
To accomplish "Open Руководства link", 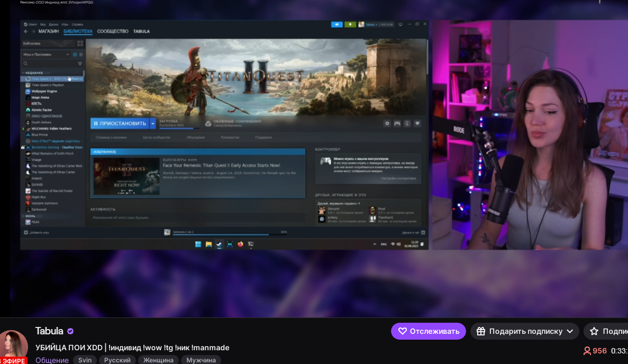I will pos(230,138).
